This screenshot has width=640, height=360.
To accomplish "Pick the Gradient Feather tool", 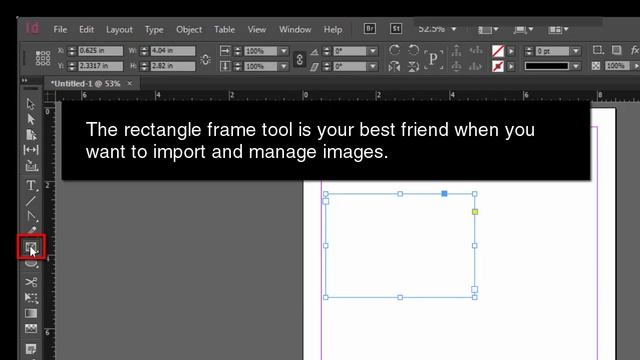I will (31, 329).
